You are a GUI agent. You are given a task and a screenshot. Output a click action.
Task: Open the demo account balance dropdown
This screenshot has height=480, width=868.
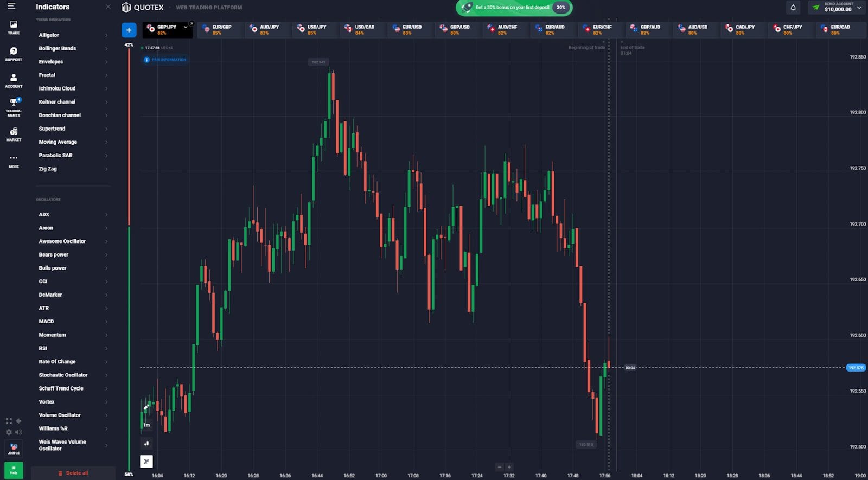pos(837,7)
